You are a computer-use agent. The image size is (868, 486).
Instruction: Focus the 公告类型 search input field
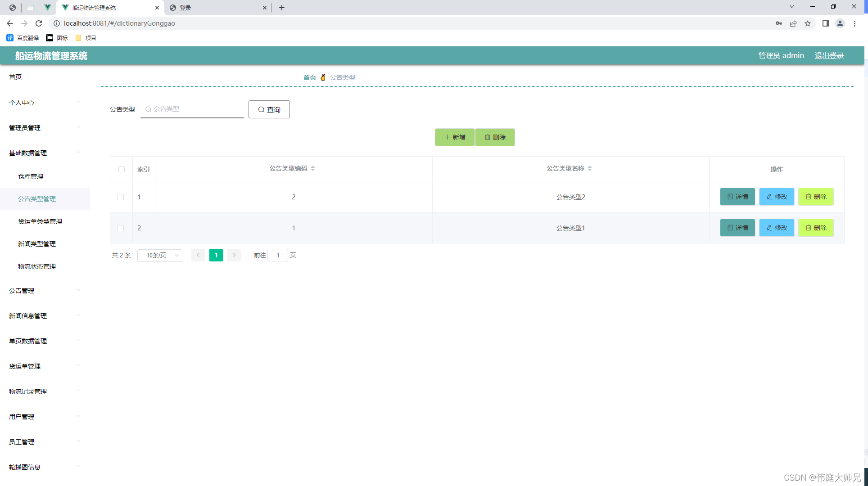(192, 109)
